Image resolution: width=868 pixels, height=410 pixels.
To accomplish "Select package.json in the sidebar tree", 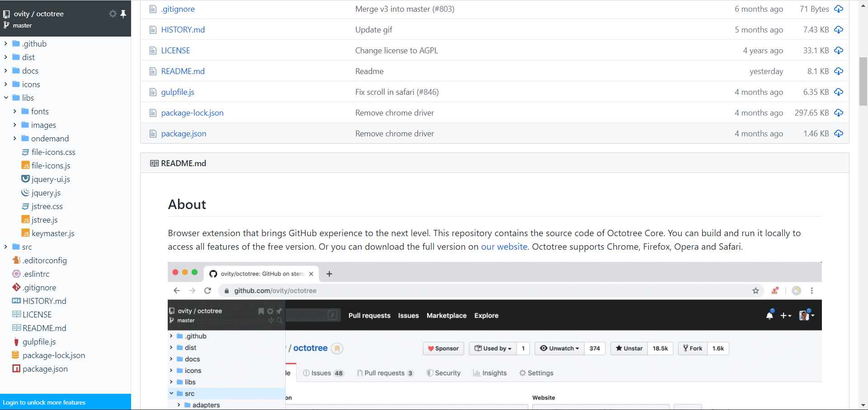I will click(45, 369).
